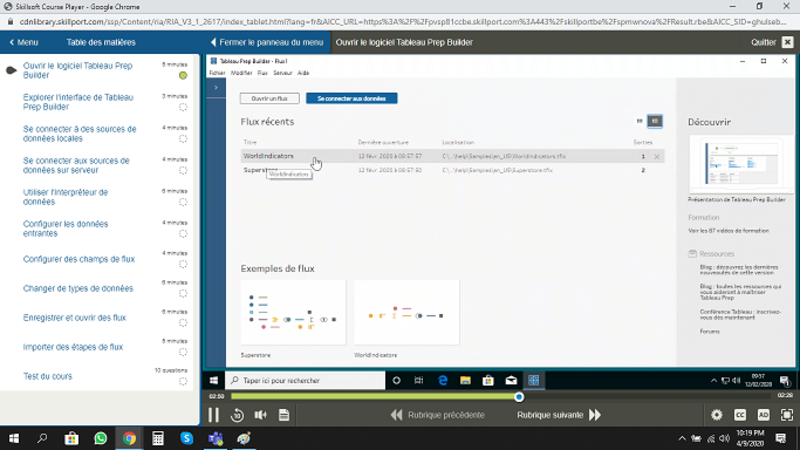Viewport: 800px width, 450px height.
Task: Open Serveur menu in Tableau Prep
Action: (283, 73)
